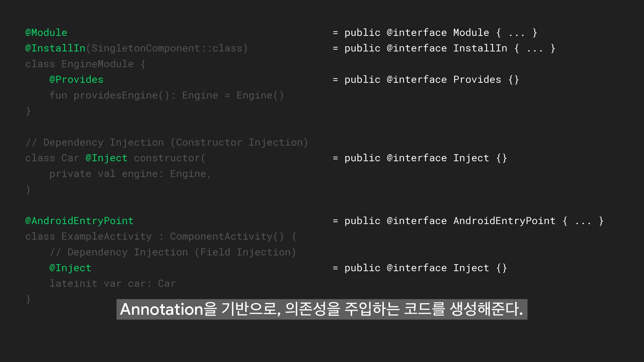The image size is (644, 362).
Task: Click the Korean subtitle caption box
Action: (322, 309)
